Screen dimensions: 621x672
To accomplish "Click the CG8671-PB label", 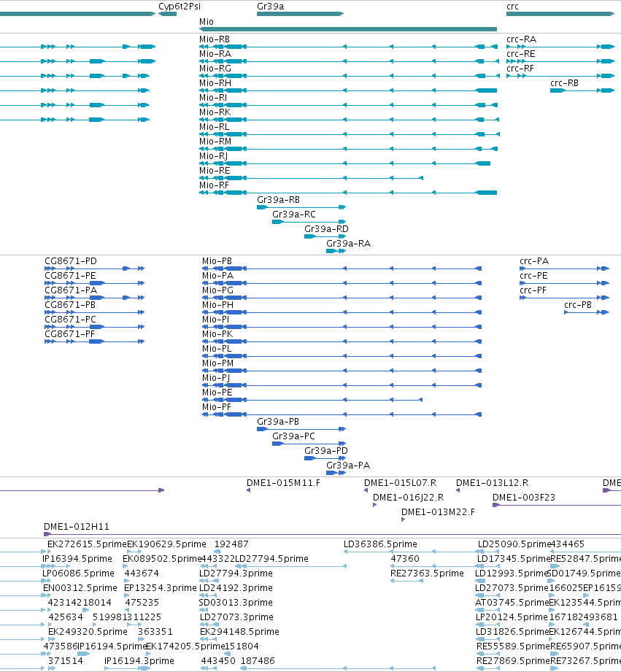I will tap(70, 305).
